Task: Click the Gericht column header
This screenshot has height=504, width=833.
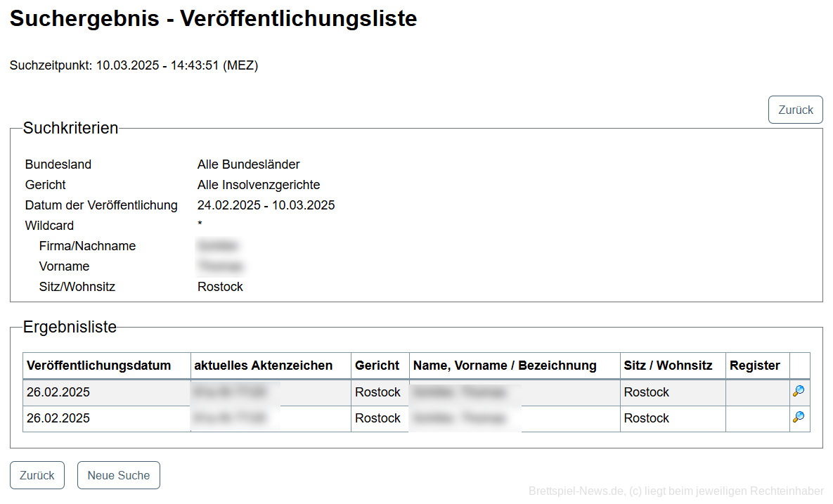Action: click(377, 366)
